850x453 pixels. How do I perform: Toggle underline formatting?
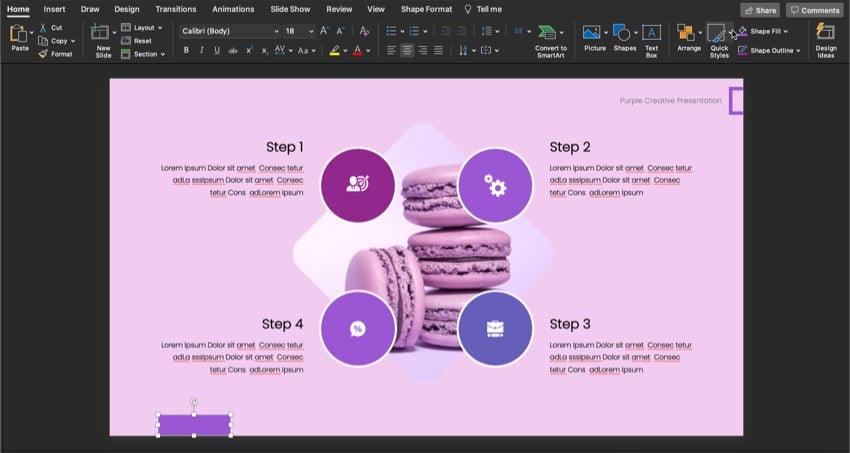click(x=216, y=50)
